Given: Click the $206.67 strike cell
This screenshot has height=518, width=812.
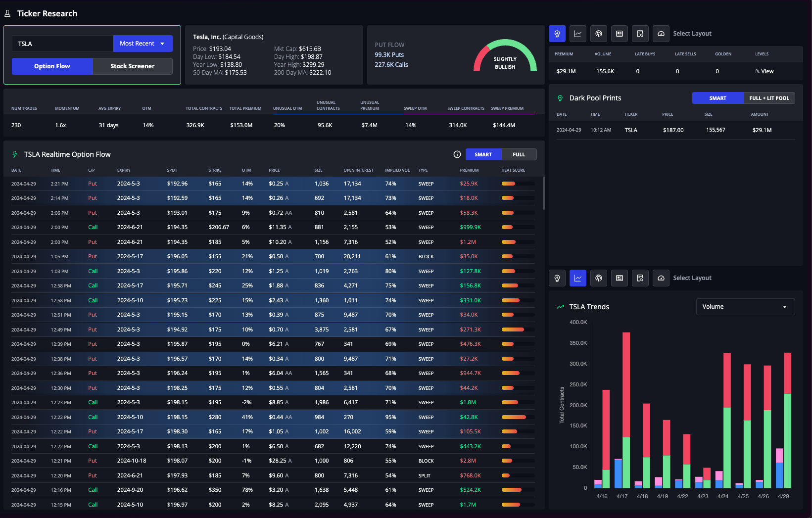Looking at the screenshot, I should [x=219, y=227].
